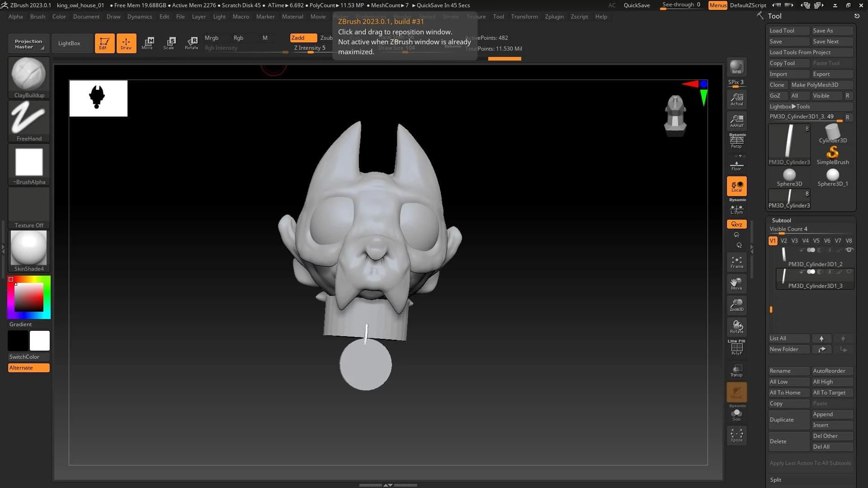Click the AAHalf zoom icon
This screenshot has height=488, width=868.
736,121
